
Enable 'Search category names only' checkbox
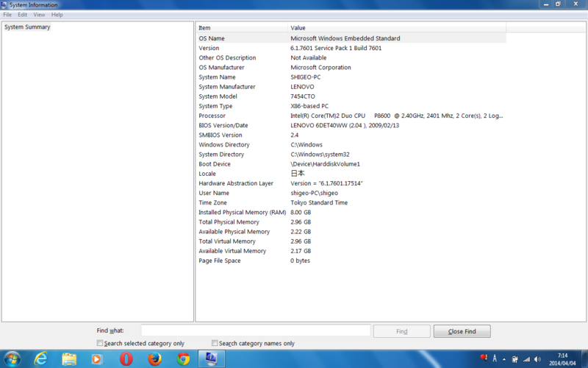215,343
